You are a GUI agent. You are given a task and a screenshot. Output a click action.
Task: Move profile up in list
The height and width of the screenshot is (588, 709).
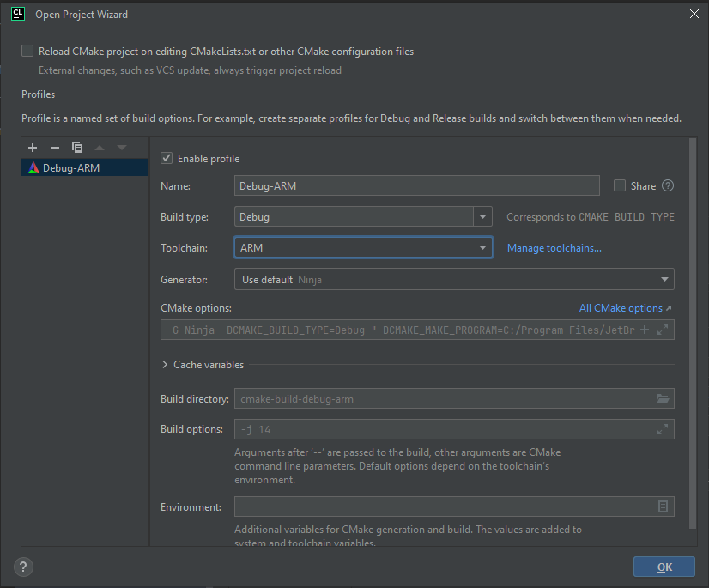tap(100, 148)
